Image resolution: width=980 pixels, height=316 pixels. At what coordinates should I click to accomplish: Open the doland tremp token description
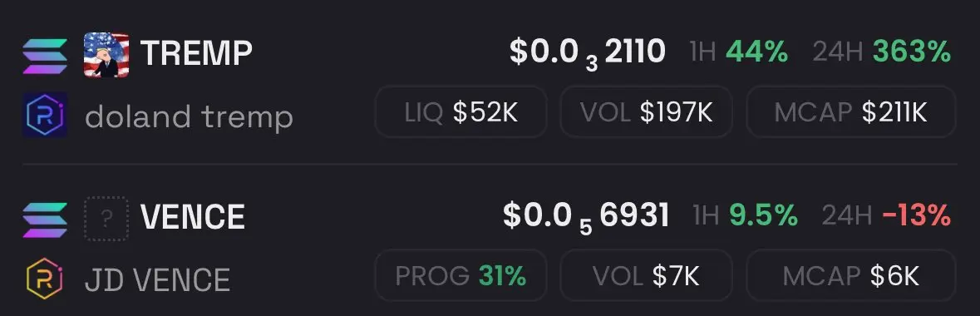point(189,117)
